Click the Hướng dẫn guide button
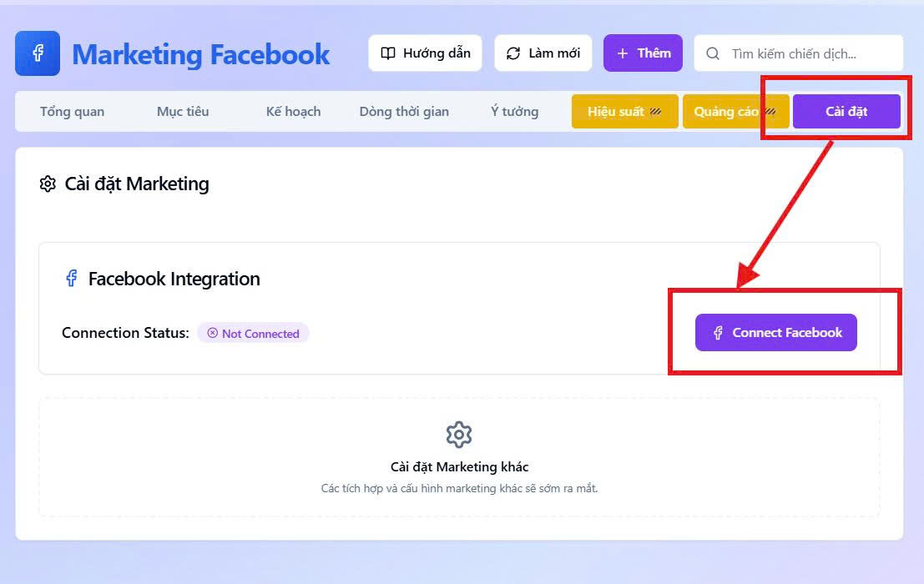This screenshot has height=584, width=924. click(x=425, y=53)
